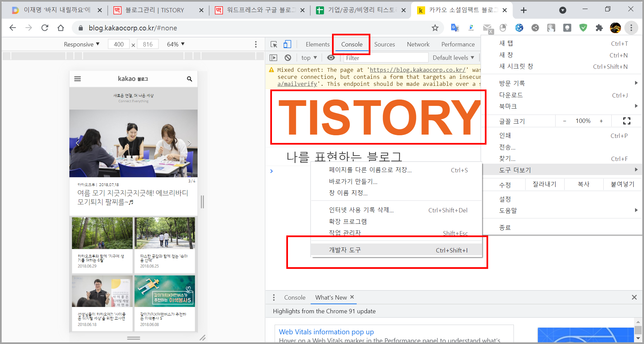644x344 pixels.
Task: Click the browser forward arrow
Action: tap(29, 28)
